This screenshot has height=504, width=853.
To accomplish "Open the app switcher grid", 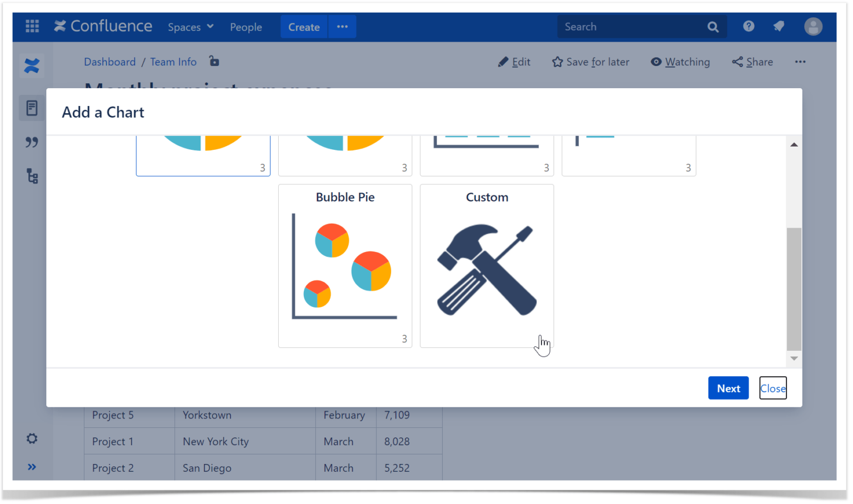I will [32, 26].
